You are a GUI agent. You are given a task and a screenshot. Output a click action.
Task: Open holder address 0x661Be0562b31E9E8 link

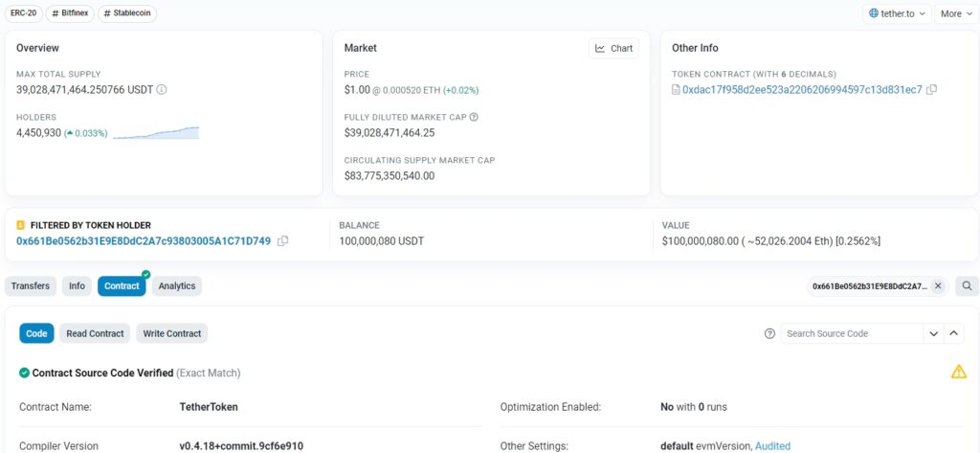[144, 241]
